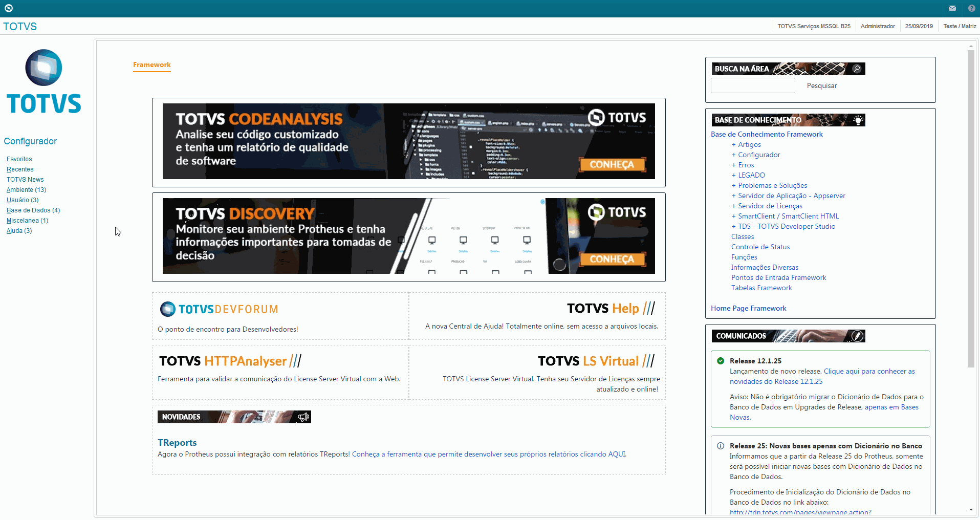Screen dimensions: 980x520
Task: Expand TDS - TOTVS Developer Studio item
Action: point(783,226)
